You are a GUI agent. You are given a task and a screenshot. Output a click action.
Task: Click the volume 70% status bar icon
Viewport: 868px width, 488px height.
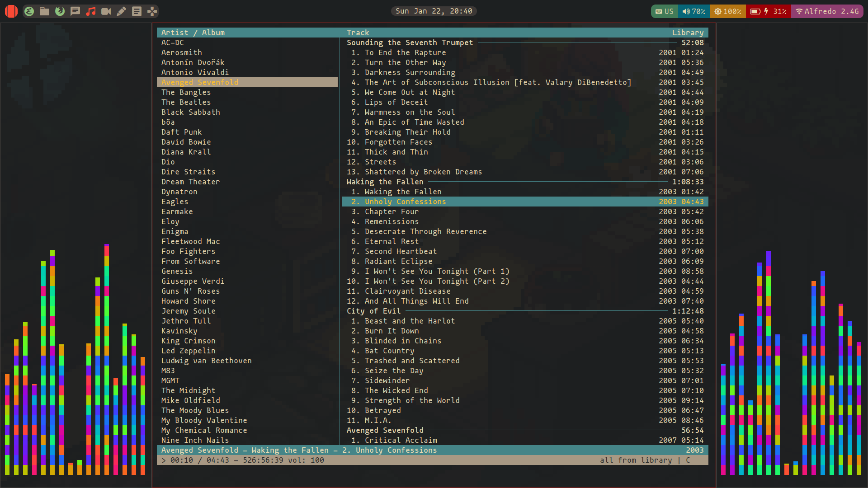click(693, 11)
